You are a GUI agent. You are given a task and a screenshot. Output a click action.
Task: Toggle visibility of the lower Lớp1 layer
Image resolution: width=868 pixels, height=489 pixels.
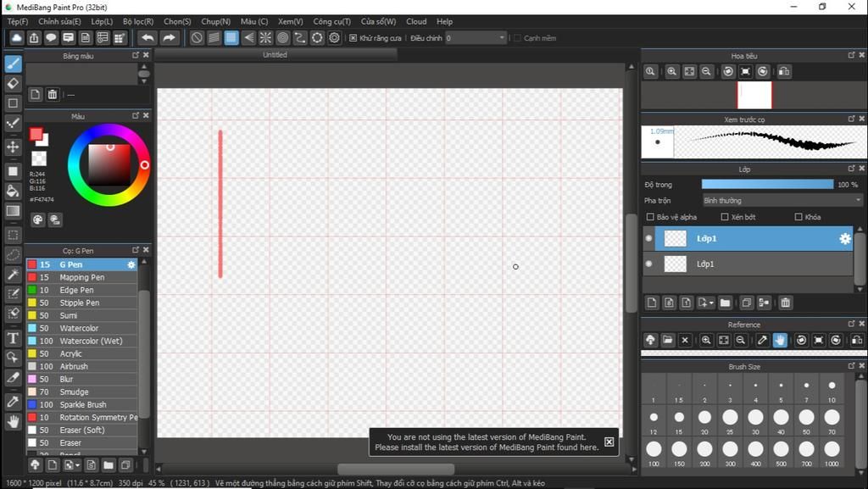(x=648, y=264)
